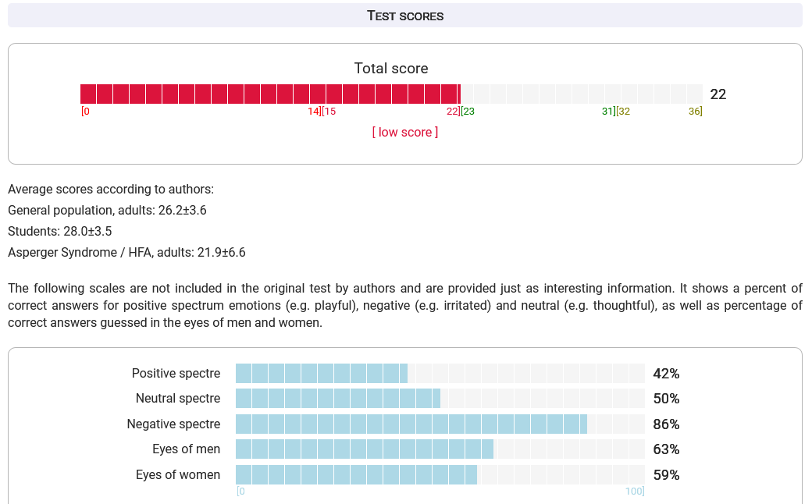Click the '[0' scale label under total score

[85, 112]
